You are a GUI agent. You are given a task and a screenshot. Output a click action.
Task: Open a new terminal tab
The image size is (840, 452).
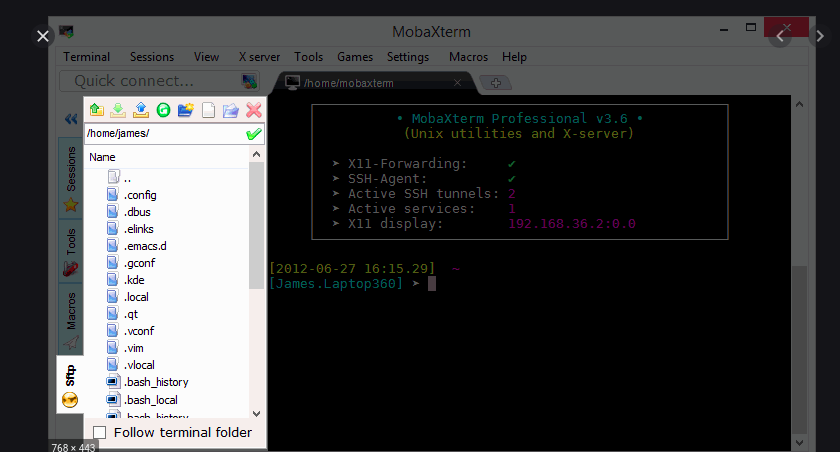496,83
